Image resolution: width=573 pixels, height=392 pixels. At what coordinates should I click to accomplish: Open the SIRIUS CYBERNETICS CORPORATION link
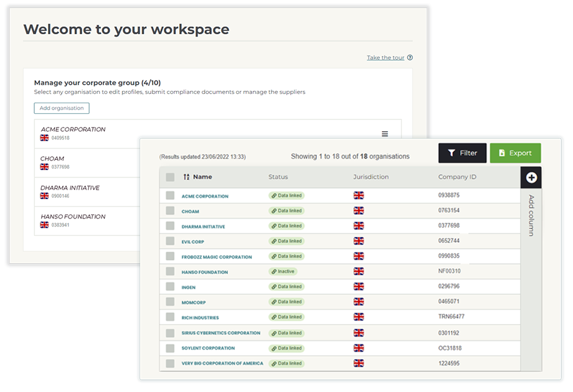(220, 334)
